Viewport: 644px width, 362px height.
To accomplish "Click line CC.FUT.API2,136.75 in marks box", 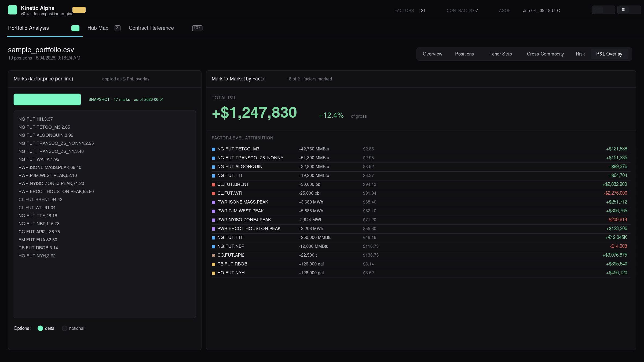I will click(x=39, y=232).
